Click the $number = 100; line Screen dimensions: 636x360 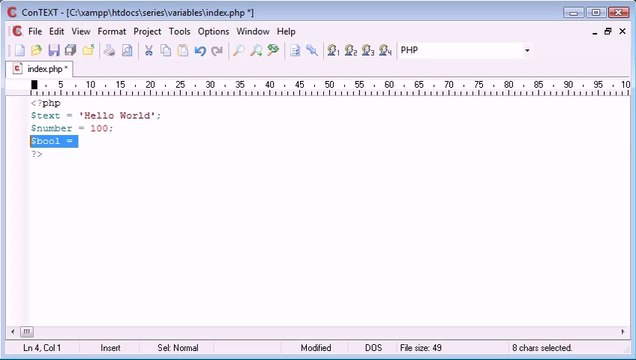pos(72,129)
